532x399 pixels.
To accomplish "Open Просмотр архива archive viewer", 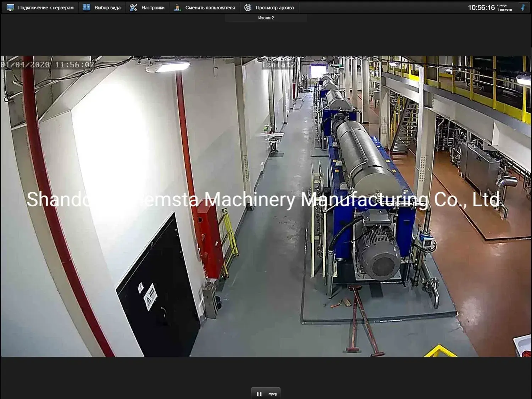I will [x=270, y=7].
